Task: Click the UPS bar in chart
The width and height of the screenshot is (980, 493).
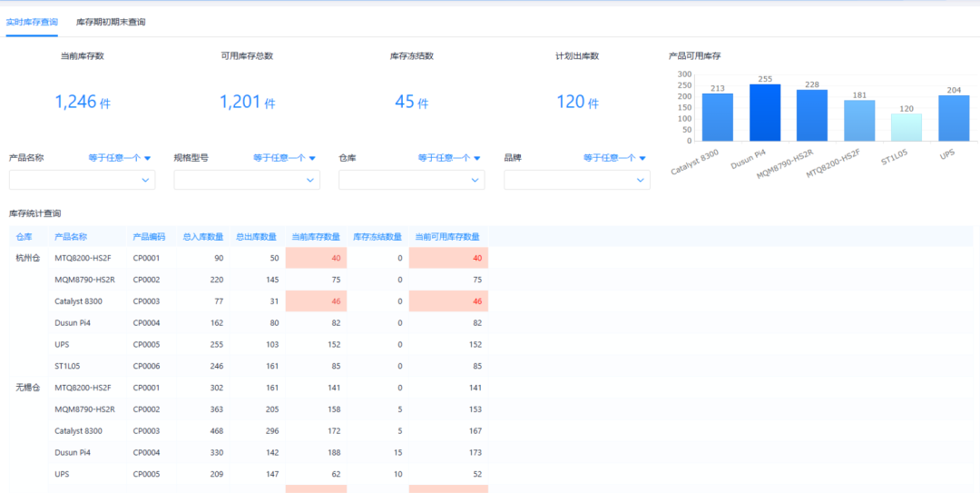Action: click(x=954, y=118)
